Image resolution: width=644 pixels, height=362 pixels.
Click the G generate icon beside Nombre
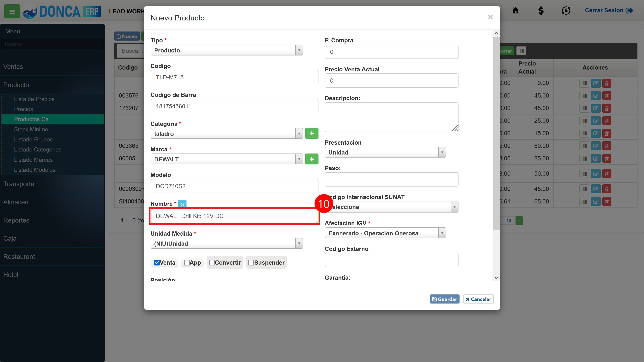(x=182, y=204)
